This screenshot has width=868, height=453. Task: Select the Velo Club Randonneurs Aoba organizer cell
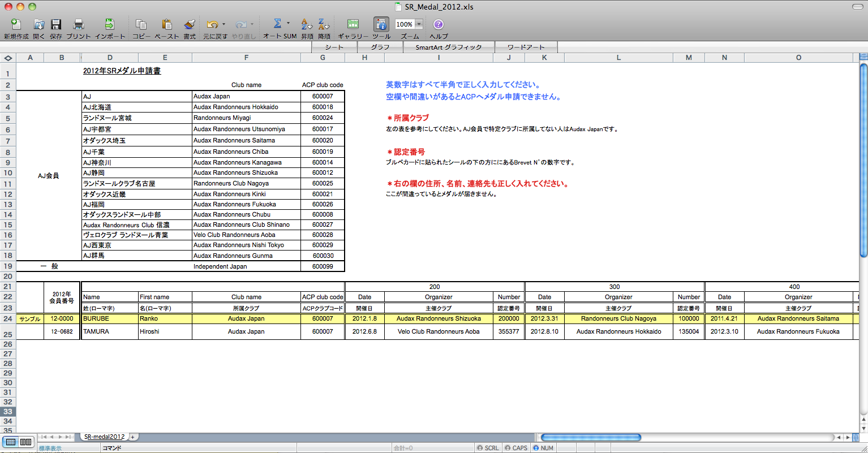pyautogui.click(x=439, y=332)
